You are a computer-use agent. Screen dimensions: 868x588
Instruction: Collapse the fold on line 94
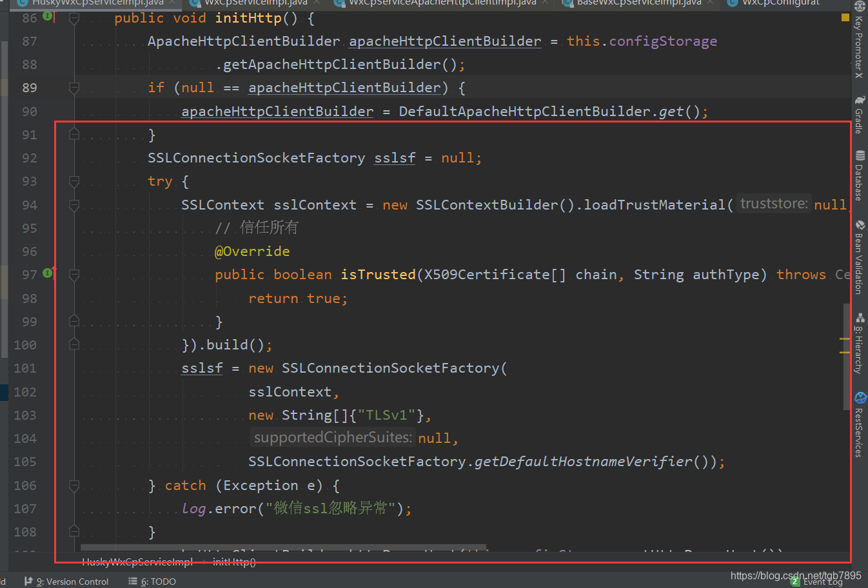tap(74, 205)
